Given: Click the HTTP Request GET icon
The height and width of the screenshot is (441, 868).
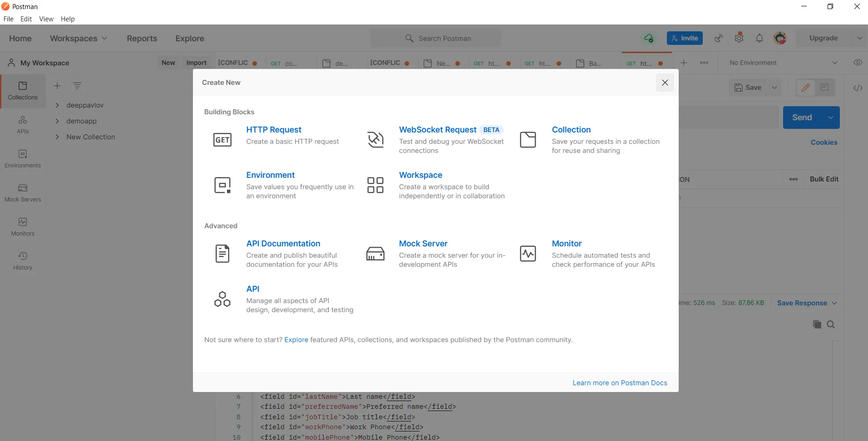Looking at the screenshot, I should (x=222, y=140).
